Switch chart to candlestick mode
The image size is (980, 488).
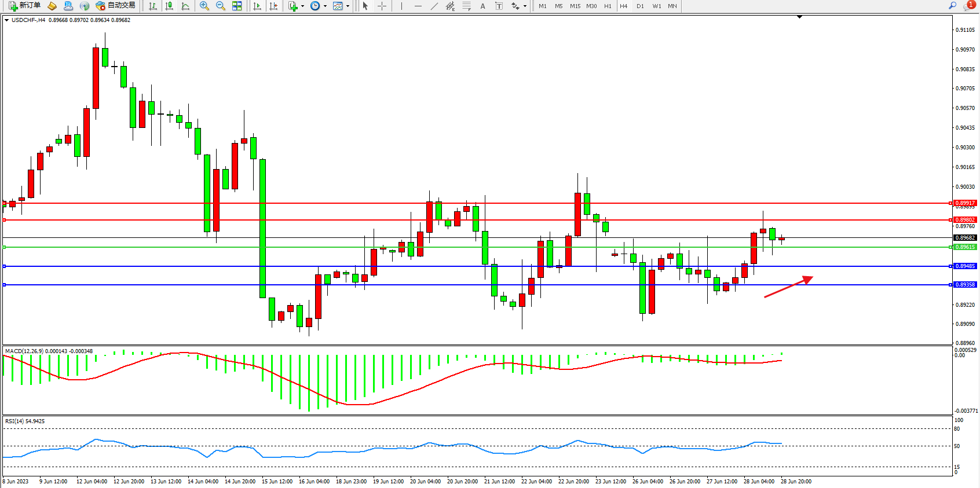pos(169,6)
